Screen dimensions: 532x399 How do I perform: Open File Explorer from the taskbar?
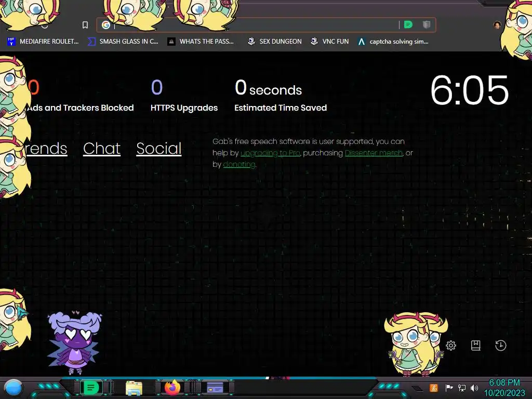point(134,388)
